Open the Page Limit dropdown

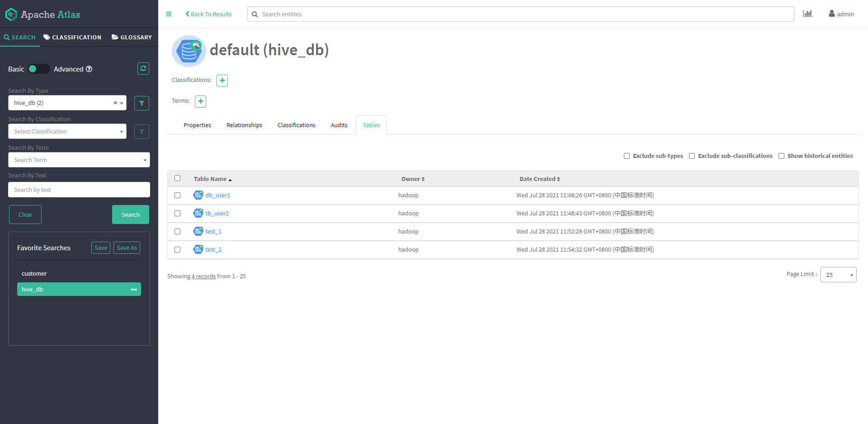coord(838,275)
